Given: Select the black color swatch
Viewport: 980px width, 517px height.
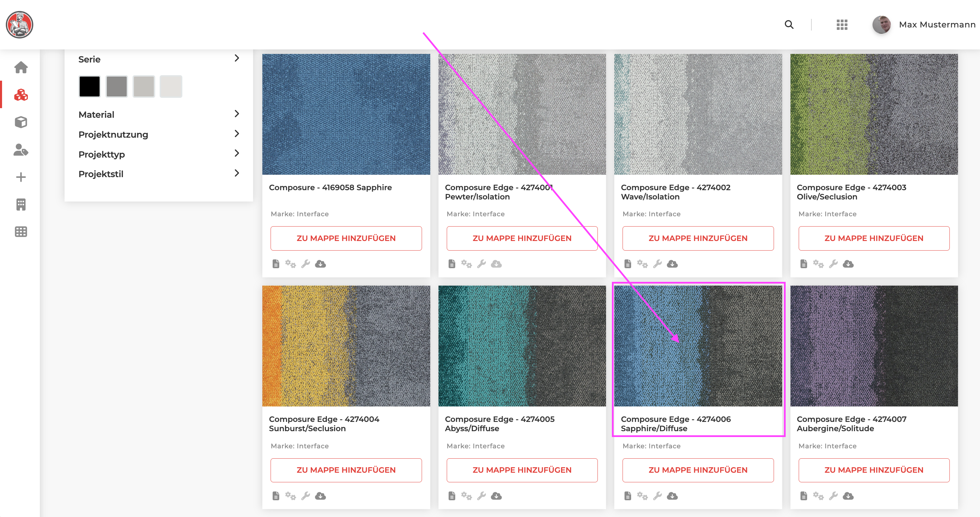Looking at the screenshot, I should coord(89,87).
